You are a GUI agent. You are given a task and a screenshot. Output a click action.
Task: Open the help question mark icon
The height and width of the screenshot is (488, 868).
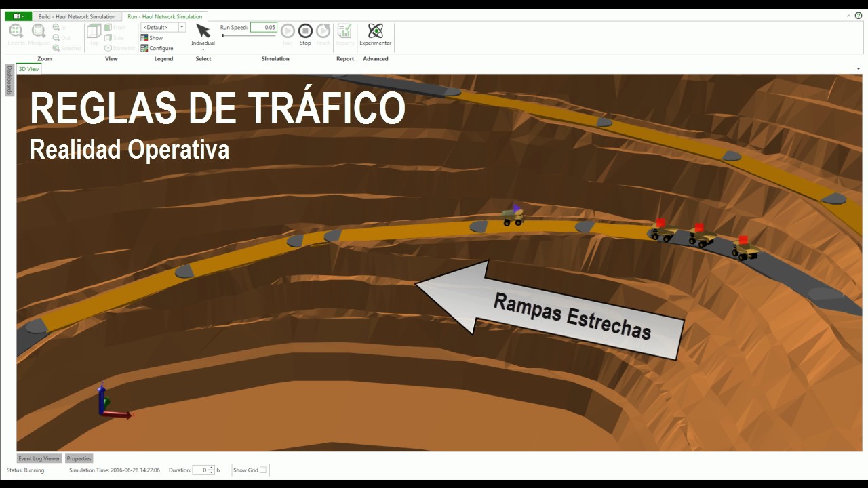859,16
